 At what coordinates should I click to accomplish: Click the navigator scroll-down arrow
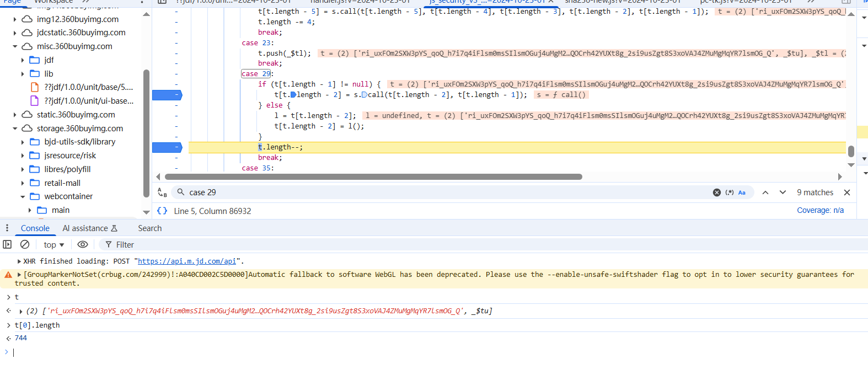[x=146, y=212]
